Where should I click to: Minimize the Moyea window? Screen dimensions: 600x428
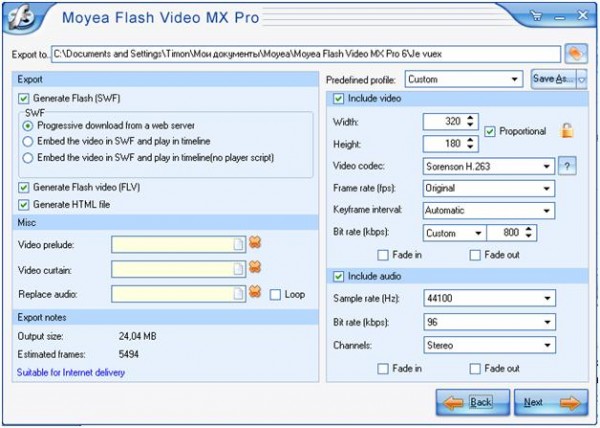coord(559,17)
